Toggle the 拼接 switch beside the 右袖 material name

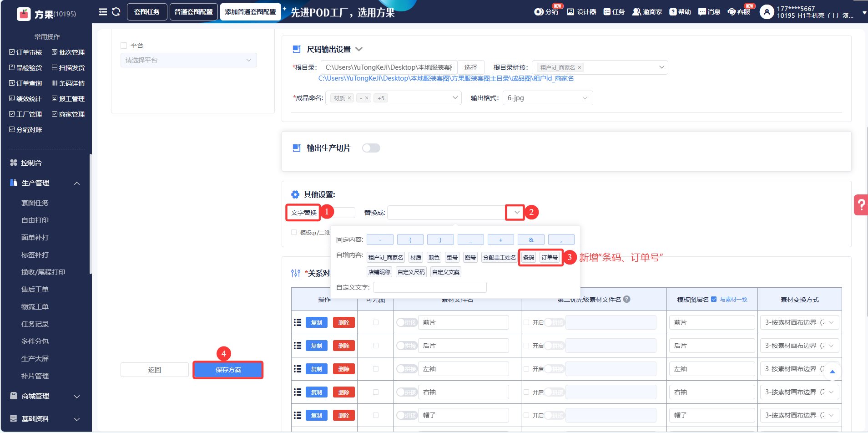click(x=407, y=392)
